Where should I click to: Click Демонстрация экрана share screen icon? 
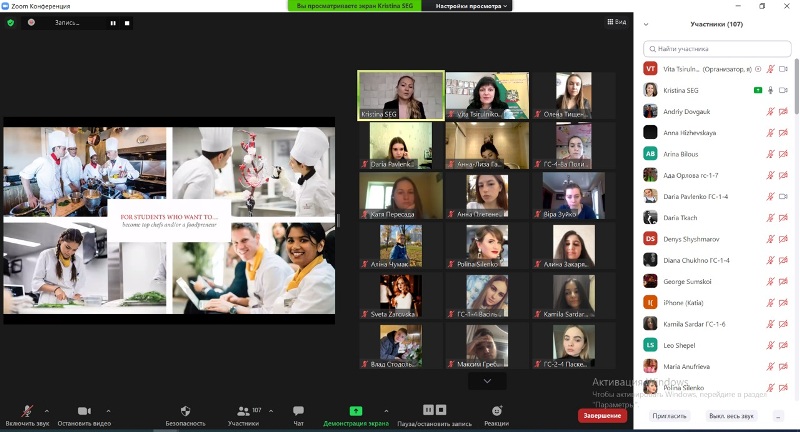pyautogui.click(x=356, y=411)
